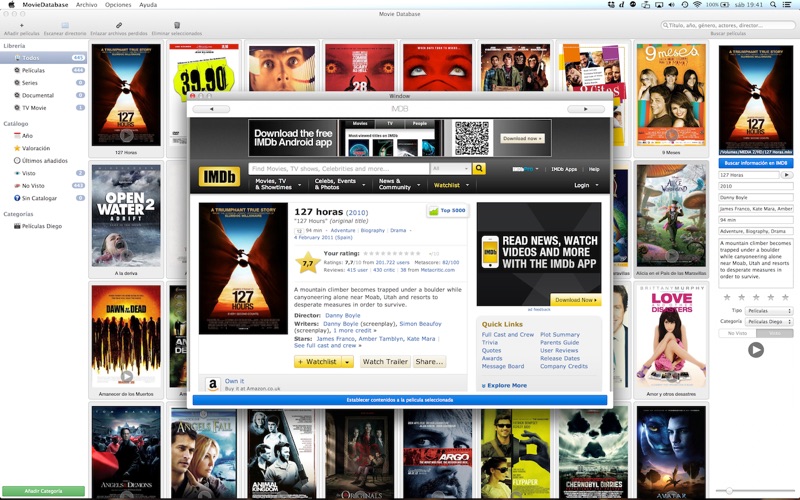Image resolution: width=800 pixels, height=500 pixels.
Task: Click the + Watchlist yellow button
Action: point(317,362)
